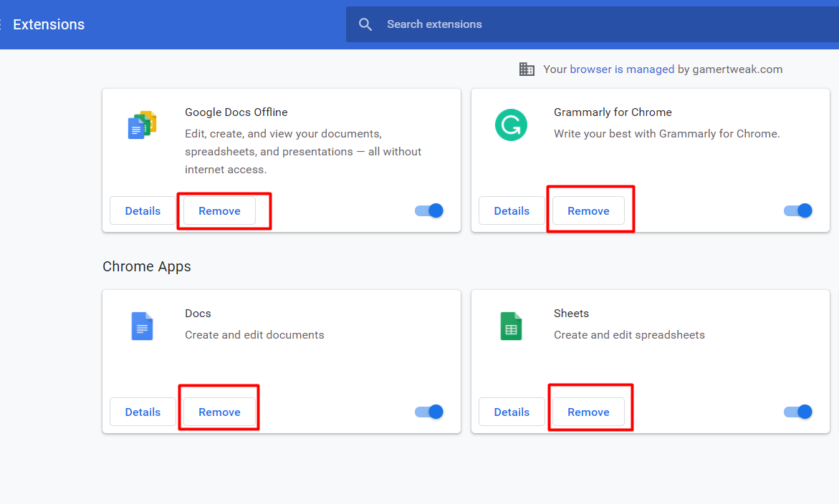
Task: Remove the Sheets Chrome app
Action: pos(588,412)
